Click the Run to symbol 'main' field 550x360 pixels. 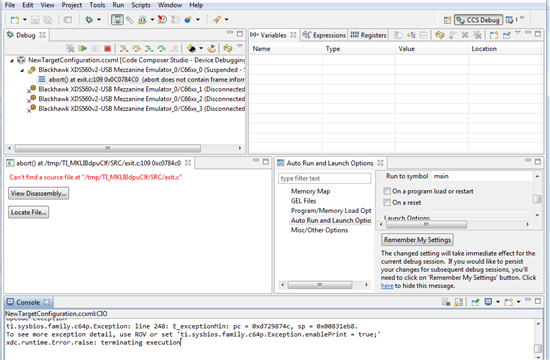pyautogui.click(x=482, y=176)
